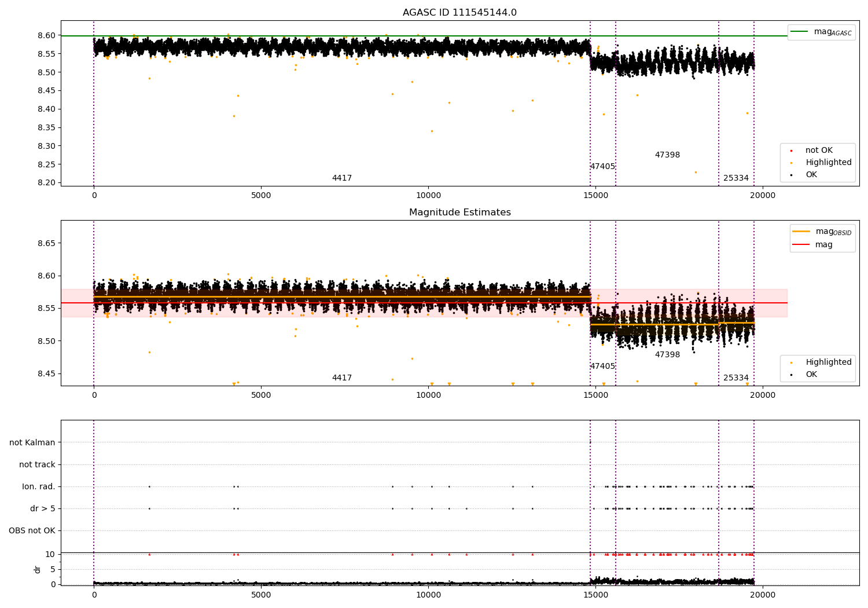Click the "8.40" y-tick of top plot

[x=47, y=109]
